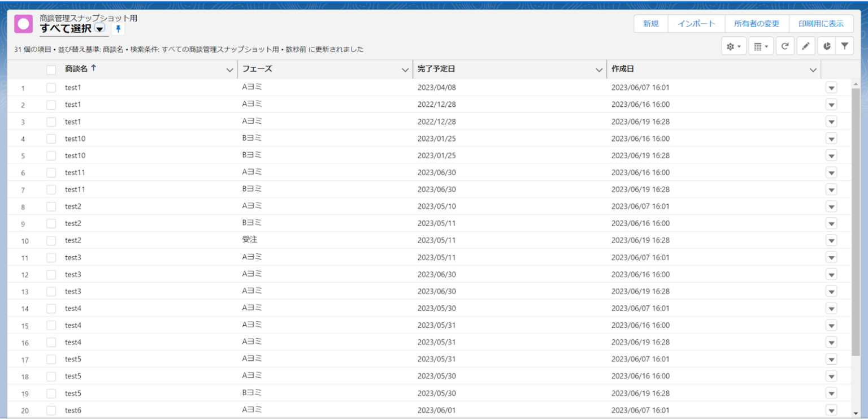Click the インポート button
Screen dimensions: 868x419
pyautogui.click(x=696, y=24)
